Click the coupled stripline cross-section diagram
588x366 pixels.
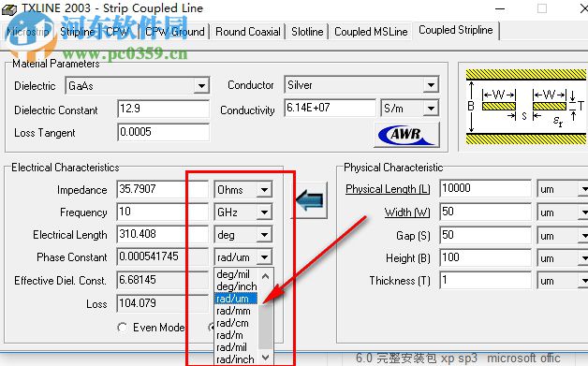click(x=526, y=107)
